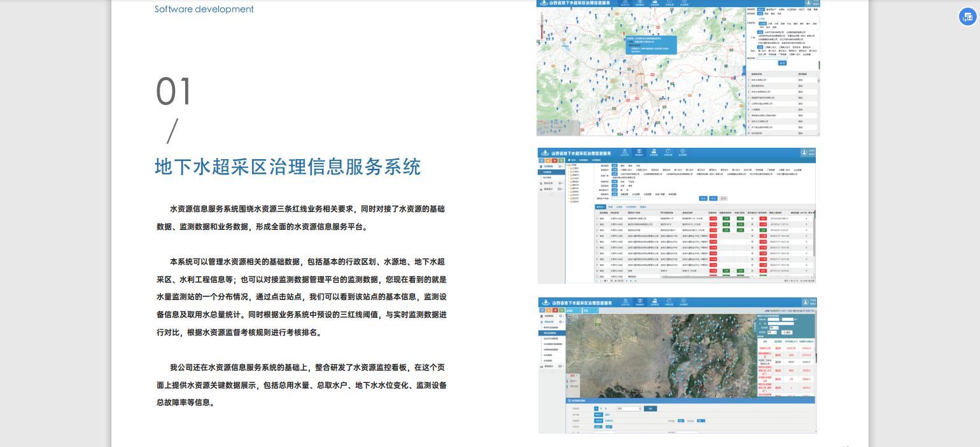Click the refresh icon in the table pagination bar

635,280
